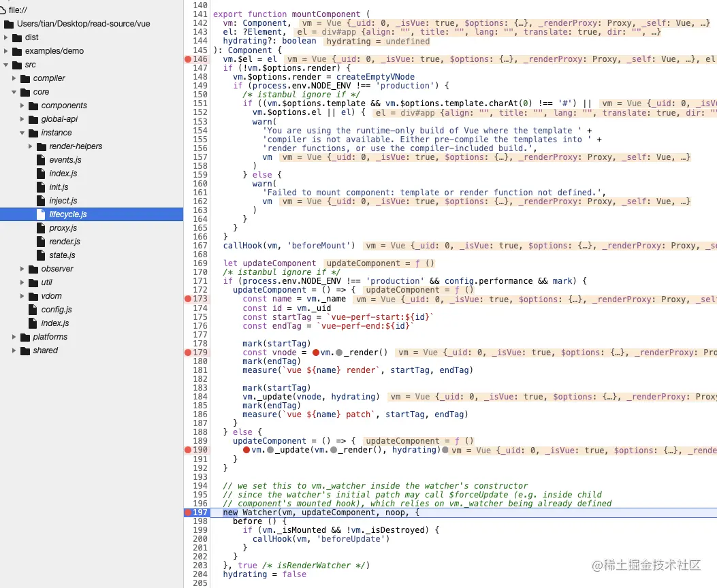Click the vdom folder icon
Image resolution: width=717 pixels, height=588 pixels.
[34, 297]
